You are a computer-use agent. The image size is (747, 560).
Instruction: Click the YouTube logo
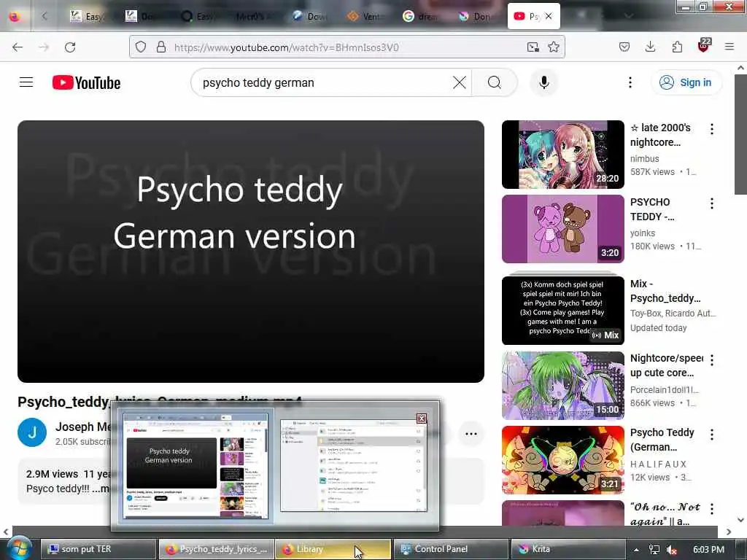(x=86, y=82)
